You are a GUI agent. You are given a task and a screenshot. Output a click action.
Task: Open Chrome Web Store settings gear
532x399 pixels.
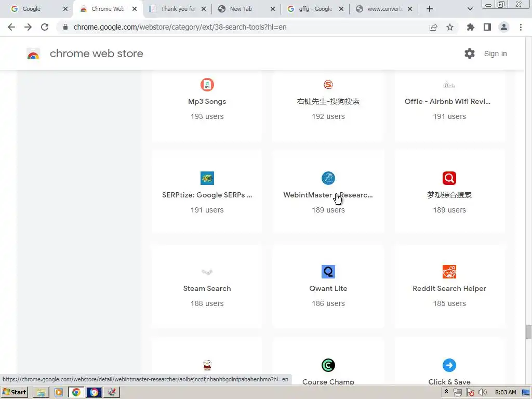coord(470,54)
